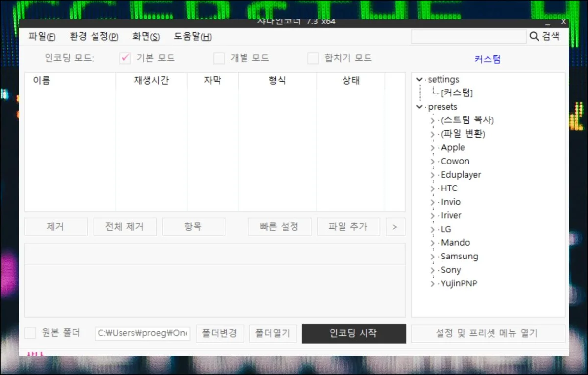Expand the Samsung preset group
588x375 pixels.
[432, 257]
